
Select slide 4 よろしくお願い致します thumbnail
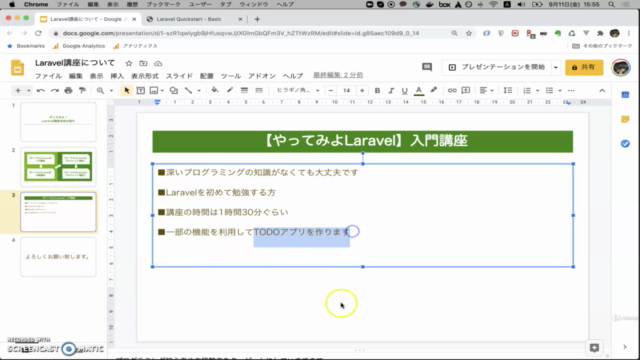point(58,257)
